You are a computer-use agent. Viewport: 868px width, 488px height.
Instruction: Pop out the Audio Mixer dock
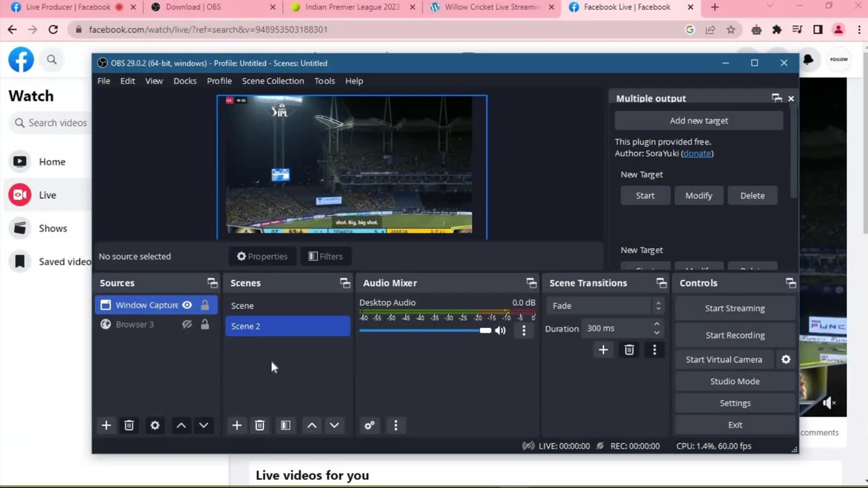531,283
